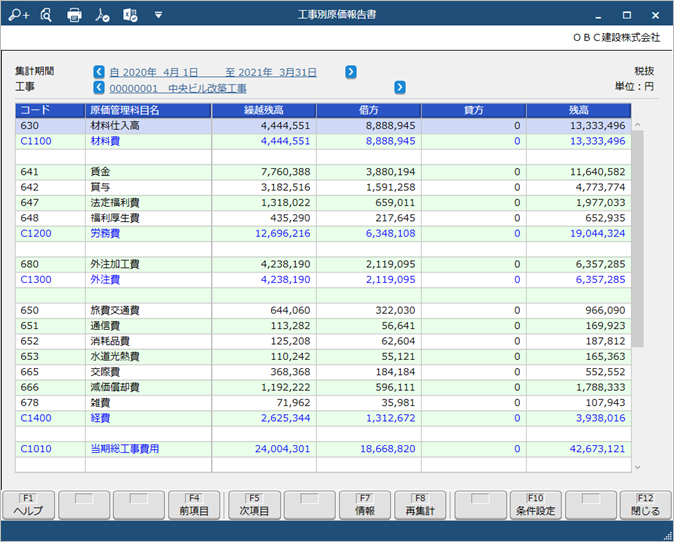Click the vertical scrollbar thumb

coord(638,239)
